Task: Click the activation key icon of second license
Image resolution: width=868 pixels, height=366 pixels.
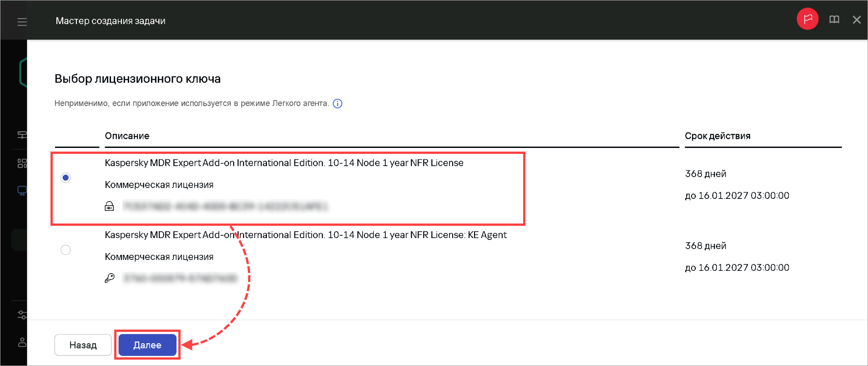Action: pos(109,278)
